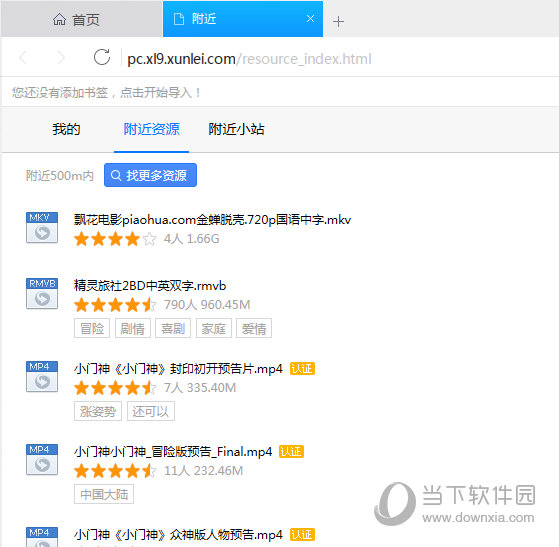Click MP4 icon for 封印初开预告片
The image size is (559, 547).
42,377
